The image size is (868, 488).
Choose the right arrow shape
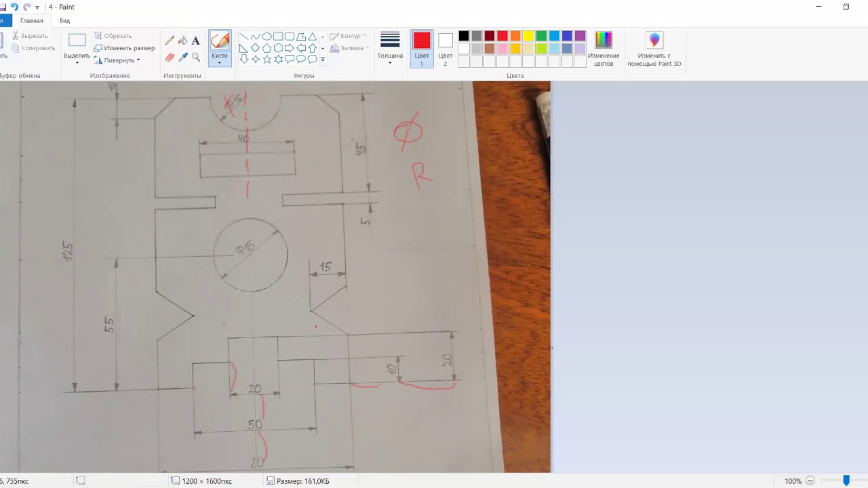click(x=290, y=48)
